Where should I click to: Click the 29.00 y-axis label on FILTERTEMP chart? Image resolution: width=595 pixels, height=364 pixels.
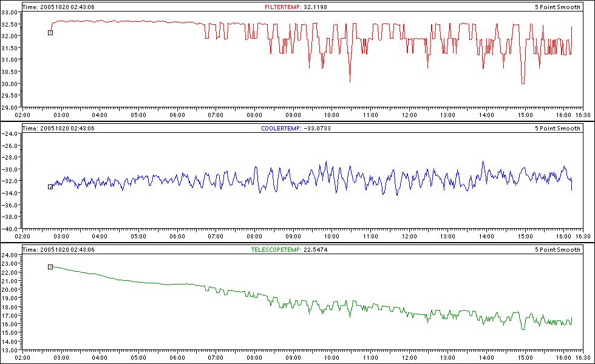10,107
